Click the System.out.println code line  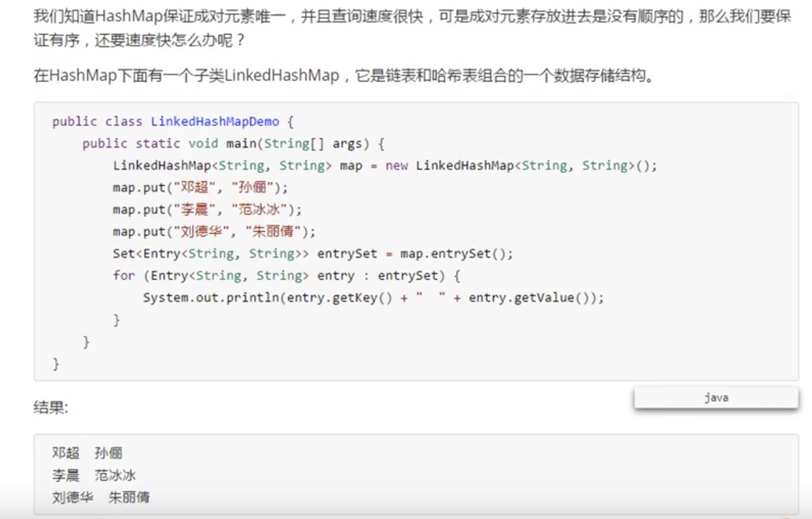point(374,298)
